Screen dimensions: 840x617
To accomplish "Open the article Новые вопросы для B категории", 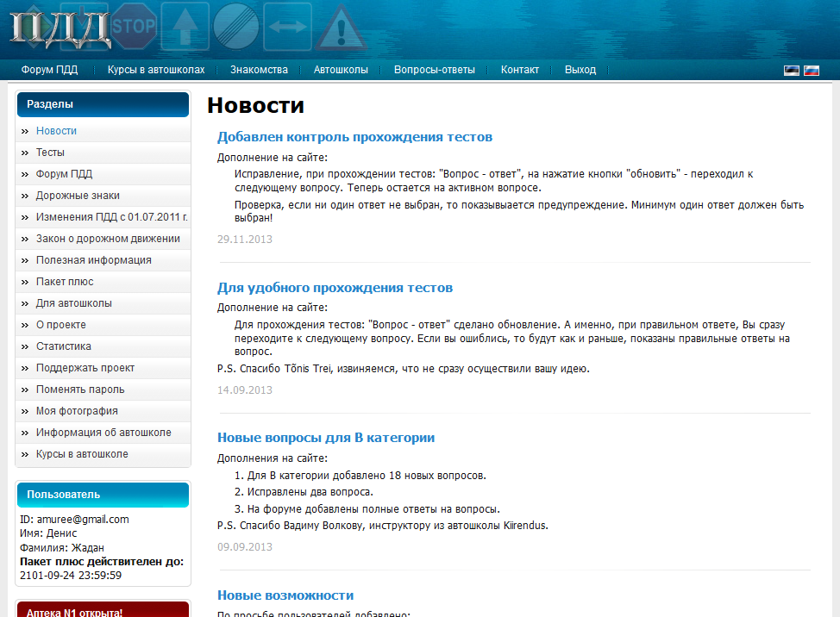I will 326,438.
